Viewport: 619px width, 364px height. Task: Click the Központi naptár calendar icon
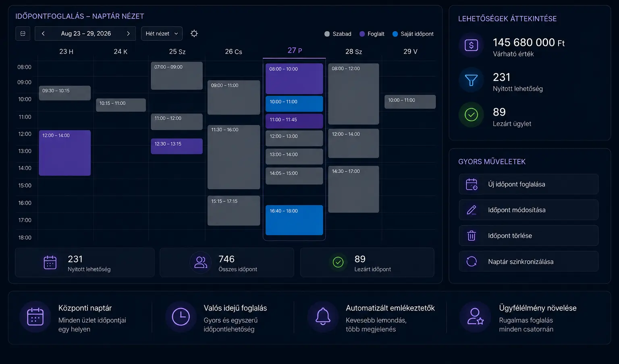pyautogui.click(x=35, y=317)
